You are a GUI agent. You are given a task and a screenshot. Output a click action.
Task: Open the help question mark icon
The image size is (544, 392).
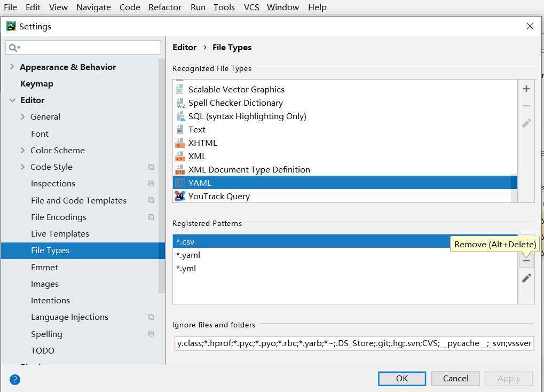15,380
